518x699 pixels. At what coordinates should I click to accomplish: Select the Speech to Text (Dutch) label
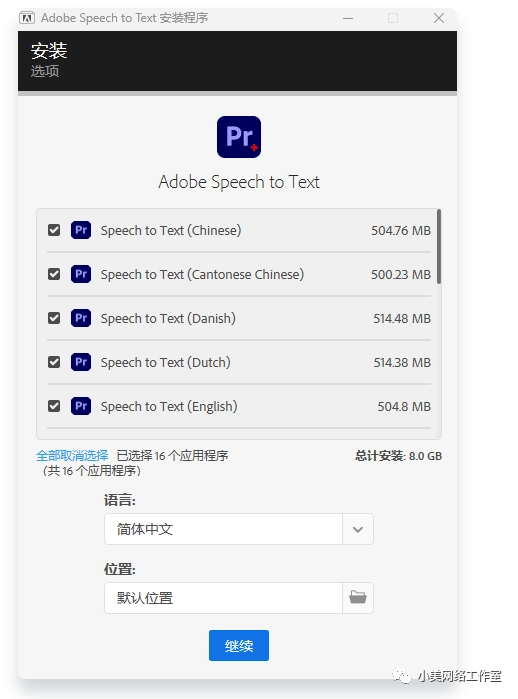[x=165, y=362]
